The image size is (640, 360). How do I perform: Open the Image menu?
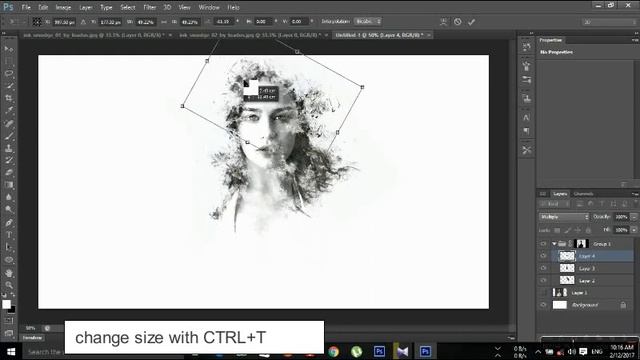click(63, 7)
